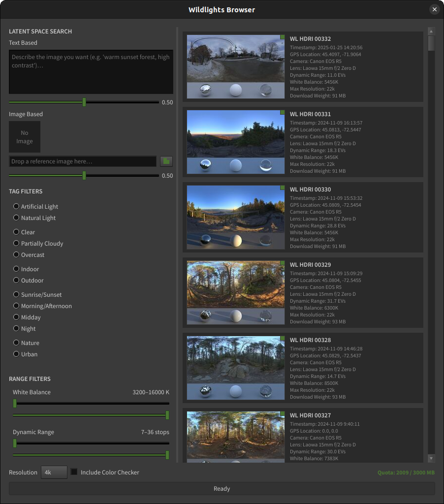Click the WL HDRI 00331 title

[310, 114]
